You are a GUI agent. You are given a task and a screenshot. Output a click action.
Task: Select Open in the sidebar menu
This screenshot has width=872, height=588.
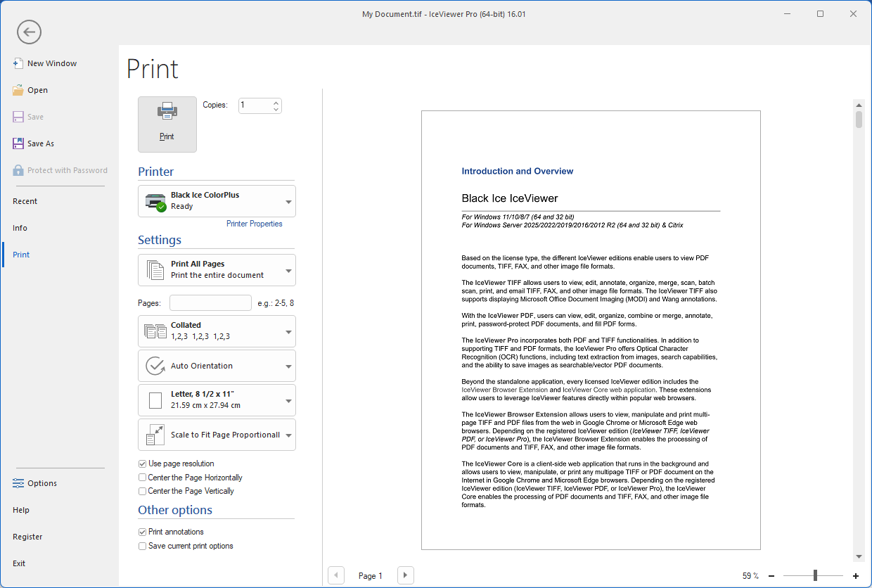38,90
